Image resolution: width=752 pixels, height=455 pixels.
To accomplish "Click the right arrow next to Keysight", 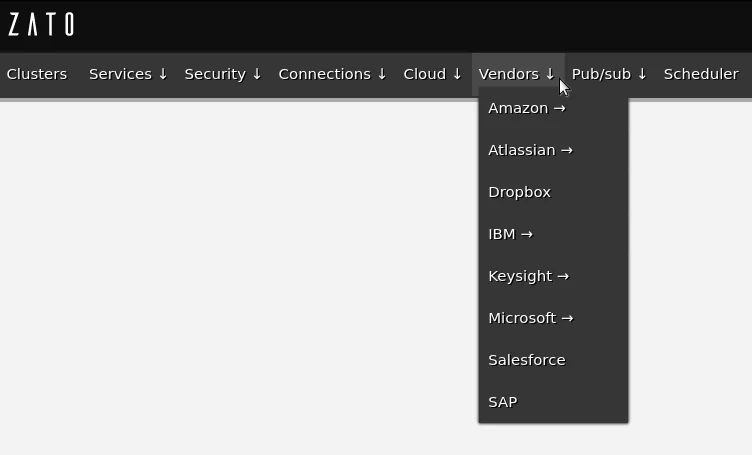I will pyautogui.click(x=563, y=276).
